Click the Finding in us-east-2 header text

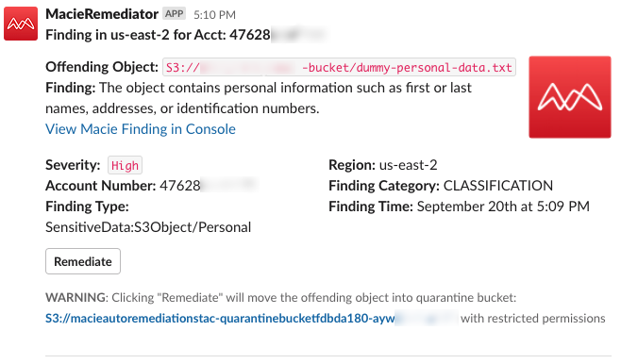tap(186, 35)
